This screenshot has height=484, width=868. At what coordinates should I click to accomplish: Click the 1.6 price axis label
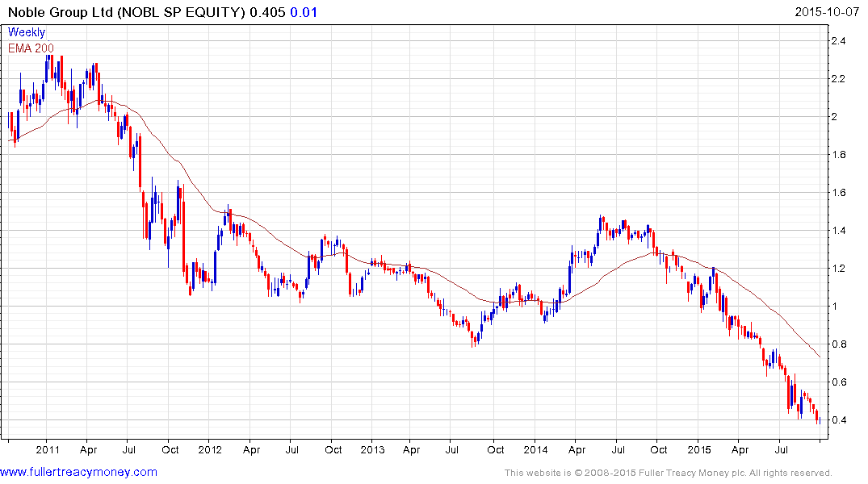pos(838,193)
